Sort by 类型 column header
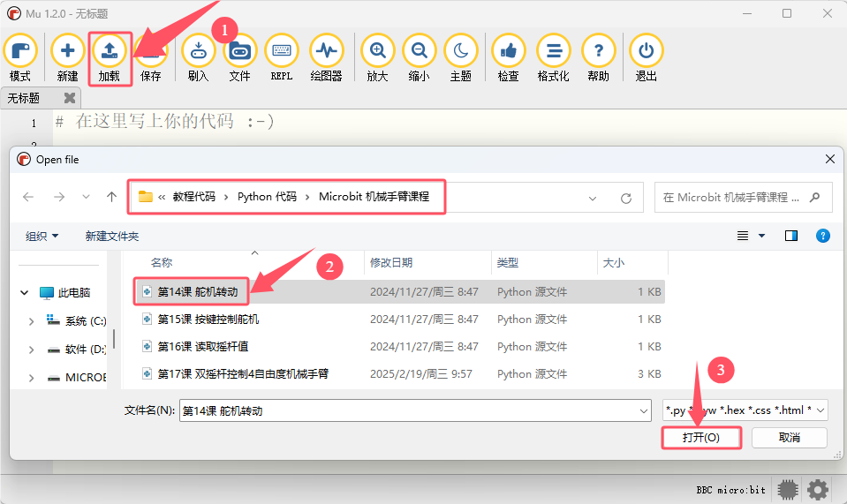Screen dimensions: 847x504 click(507, 263)
